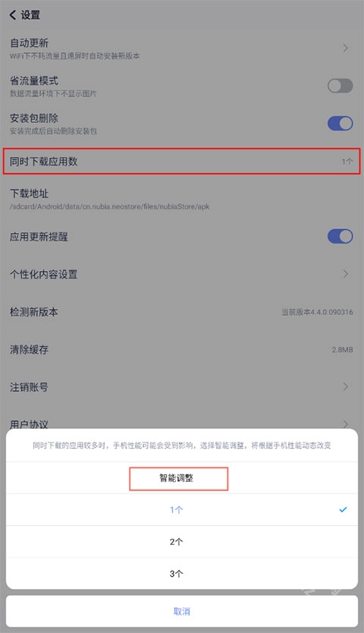Disable the 应用更新提醒 switch

(340, 236)
